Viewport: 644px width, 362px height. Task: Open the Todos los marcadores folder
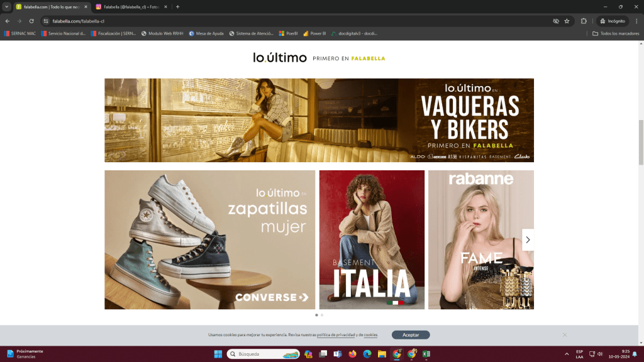tap(616, 34)
